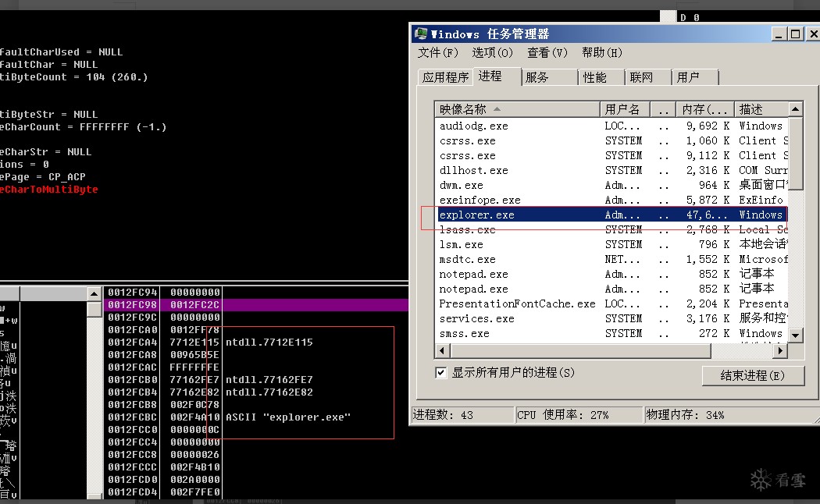Select the exeinfope.exe process row

611,200
